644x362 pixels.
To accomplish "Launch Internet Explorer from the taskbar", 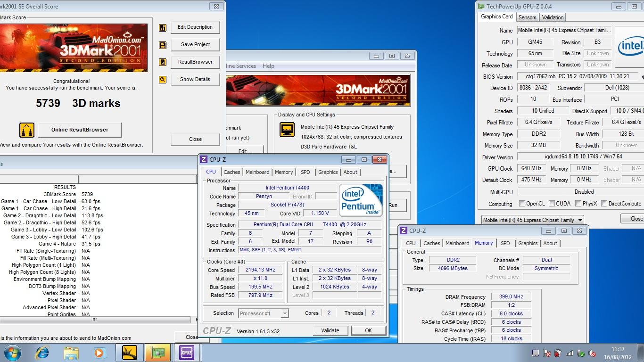I will click(x=43, y=353).
